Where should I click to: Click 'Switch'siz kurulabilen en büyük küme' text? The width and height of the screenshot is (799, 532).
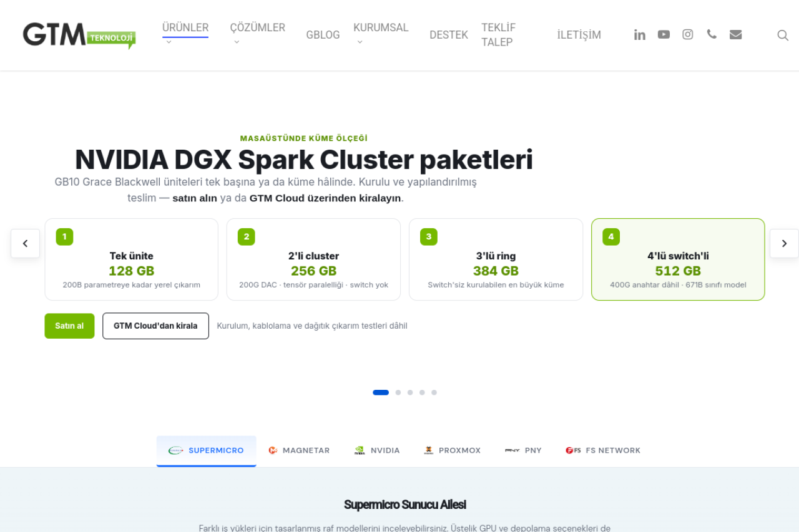coord(496,285)
